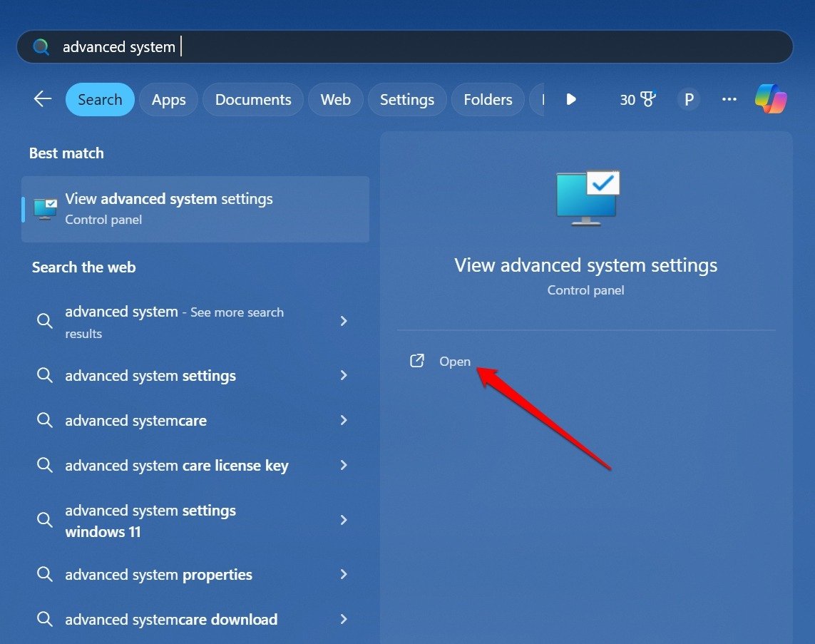
Task: Click the 'Search the web' heading
Action: coord(83,267)
